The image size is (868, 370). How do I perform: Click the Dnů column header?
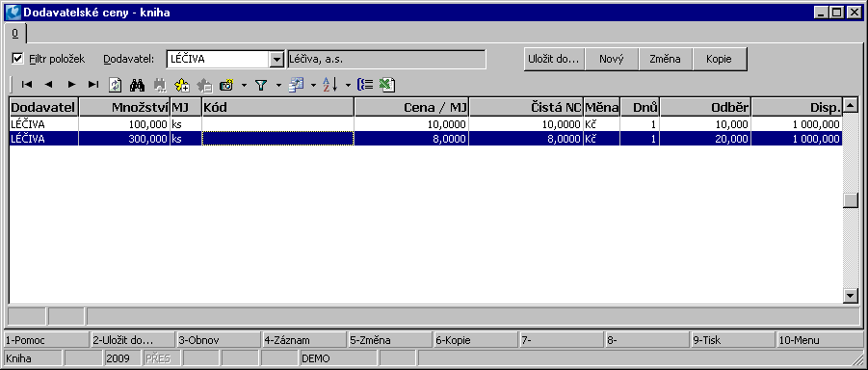pos(640,107)
